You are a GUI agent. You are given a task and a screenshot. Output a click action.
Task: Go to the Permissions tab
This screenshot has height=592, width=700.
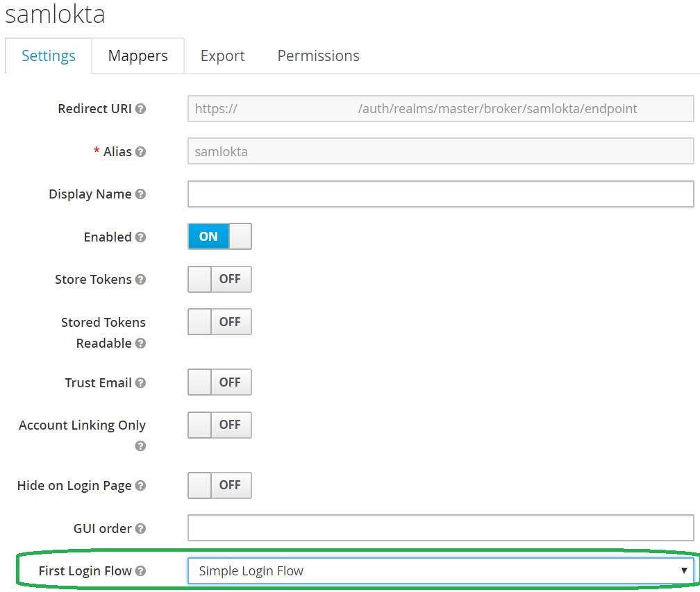(318, 56)
